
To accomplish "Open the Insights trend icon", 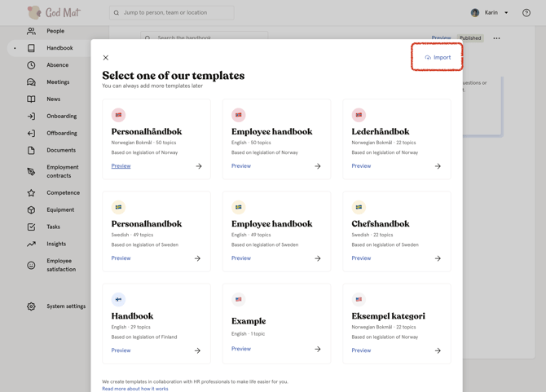I will (x=31, y=244).
